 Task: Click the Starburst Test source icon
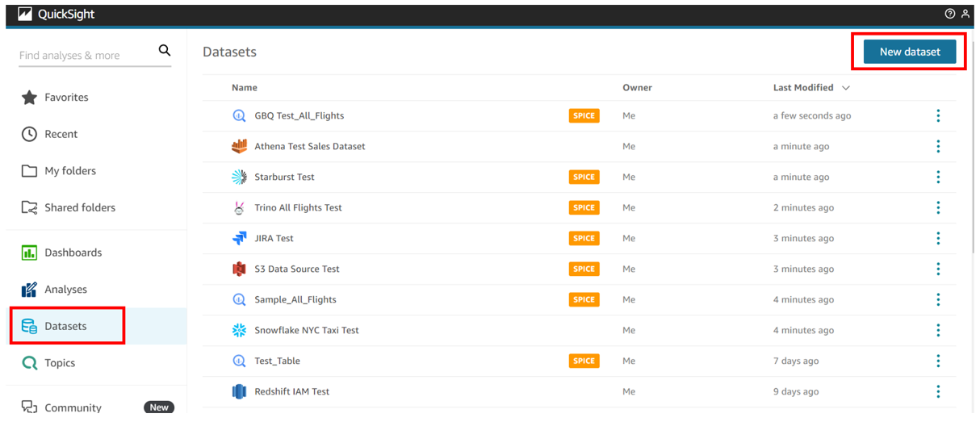click(239, 177)
